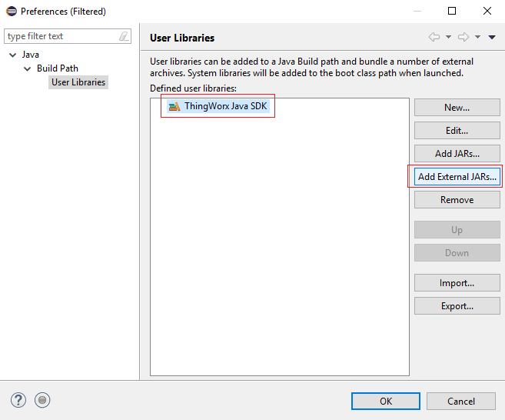Image resolution: width=505 pixels, height=420 pixels.
Task: Click the Edit... button
Action: (x=457, y=131)
